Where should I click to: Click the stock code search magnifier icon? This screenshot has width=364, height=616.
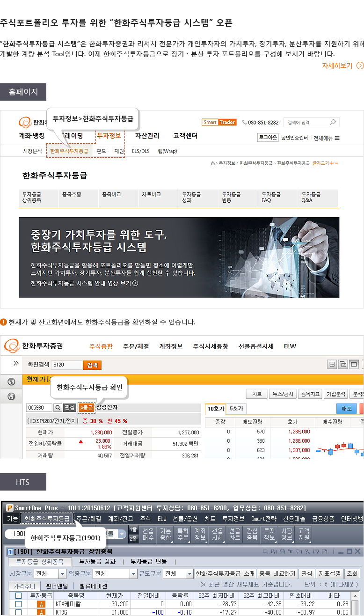click(x=58, y=408)
